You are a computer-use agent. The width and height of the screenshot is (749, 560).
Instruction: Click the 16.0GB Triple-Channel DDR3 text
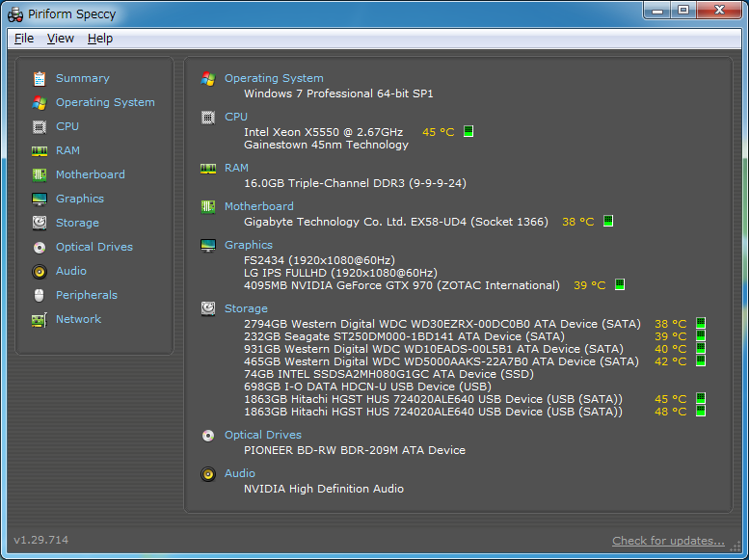click(x=355, y=183)
